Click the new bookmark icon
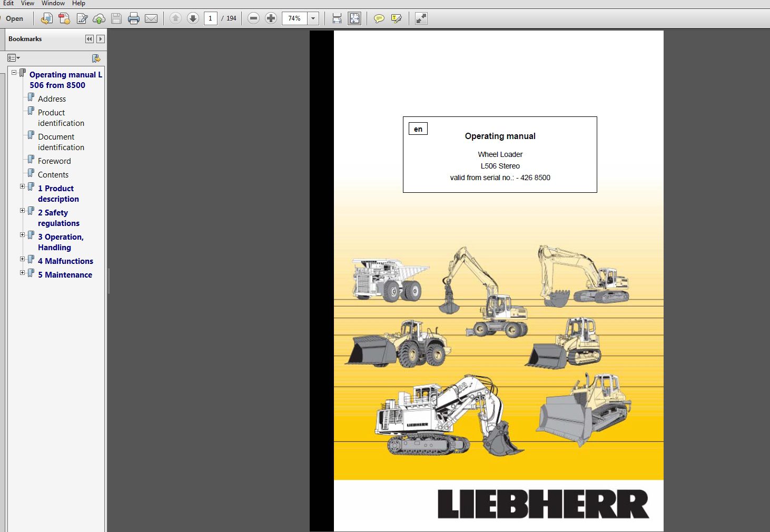This screenshot has width=770, height=532. [x=96, y=58]
